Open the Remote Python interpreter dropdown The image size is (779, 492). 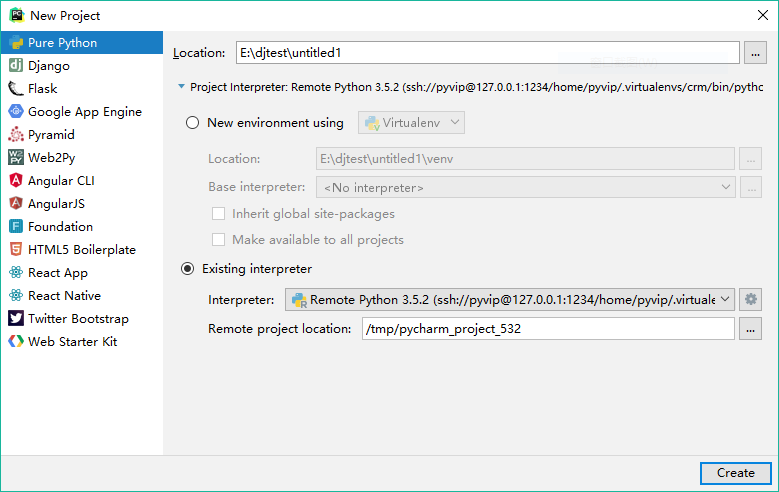click(x=510, y=299)
